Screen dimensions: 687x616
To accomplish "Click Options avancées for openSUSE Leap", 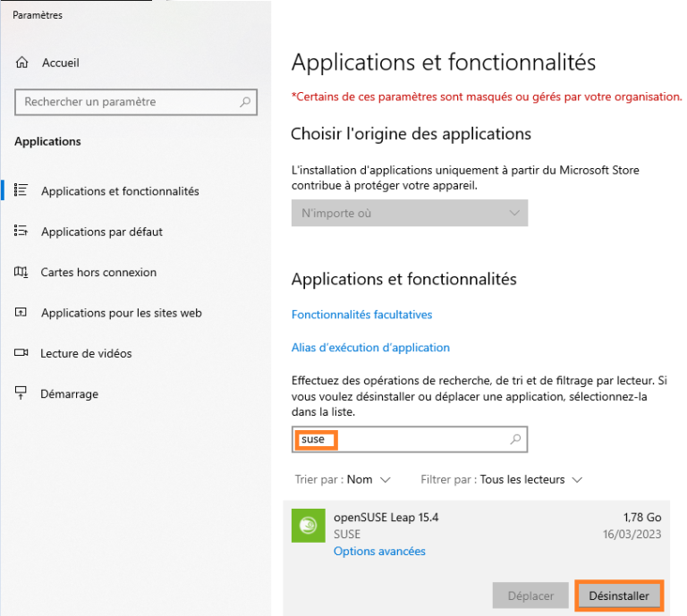I will pyautogui.click(x=379, y=551).
